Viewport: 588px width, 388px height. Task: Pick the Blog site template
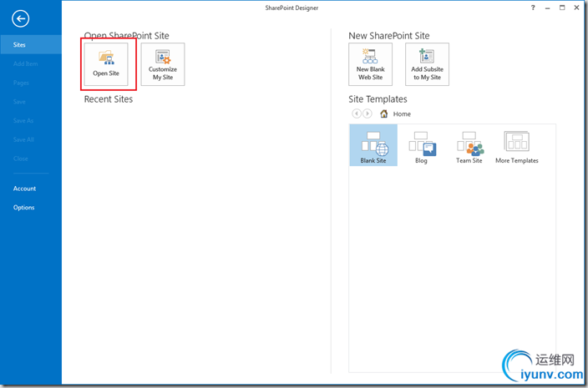pos(421,145)
